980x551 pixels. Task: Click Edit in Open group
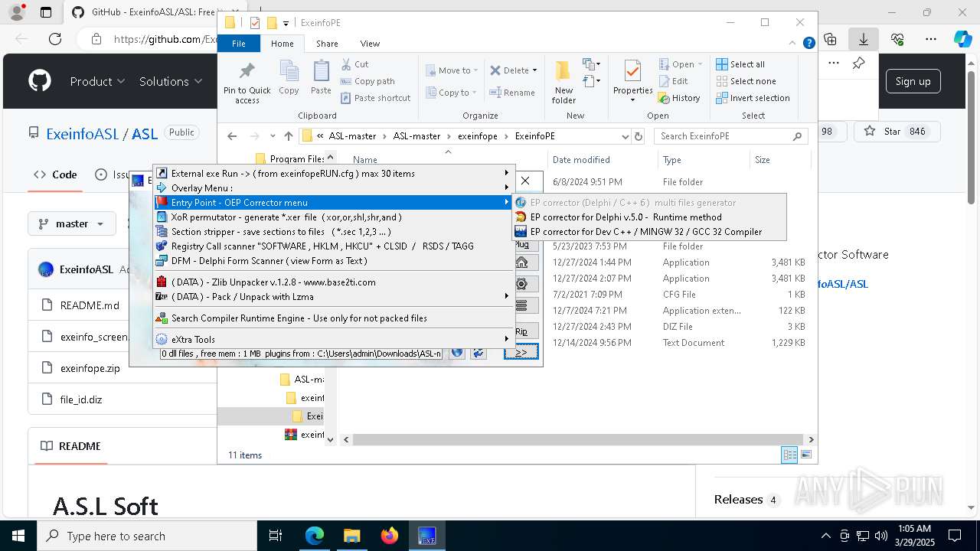tap(674, 81)
